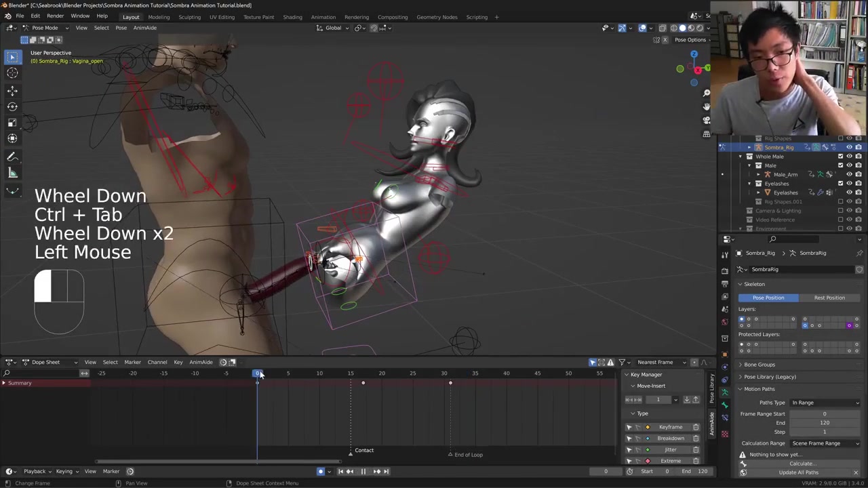The width and height of the screenshot is (868, 488).
Task: Open the Paths Type In Range dropdown
Action: 825,403
